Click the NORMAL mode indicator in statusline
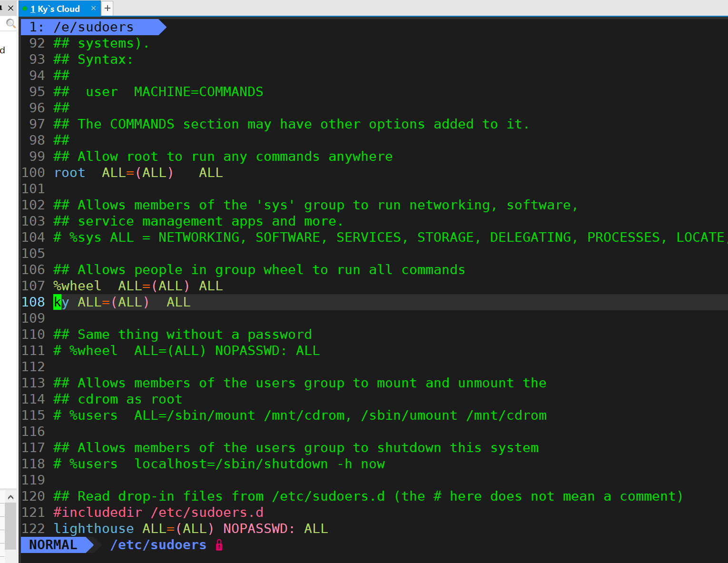728x563 pixels. point(57,545)
